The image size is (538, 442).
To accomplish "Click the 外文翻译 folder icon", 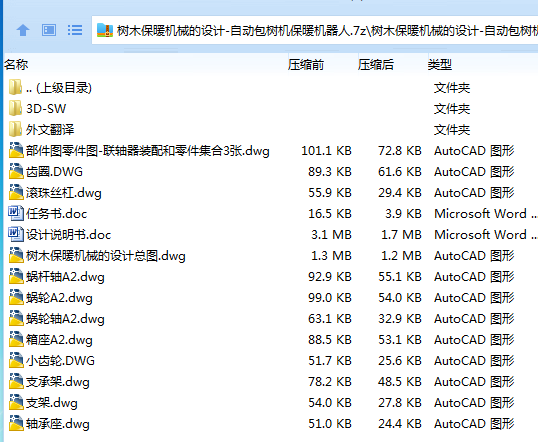I will pos(15,129).
